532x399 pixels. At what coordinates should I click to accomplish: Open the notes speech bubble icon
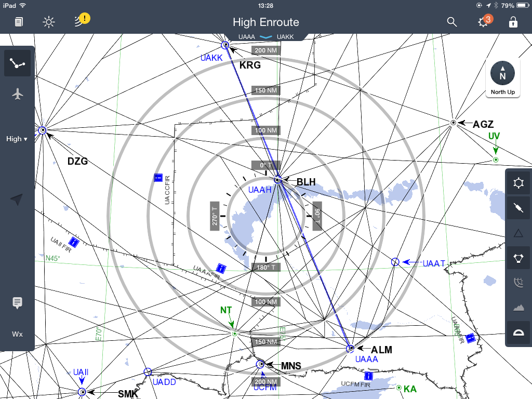[x=17, y=303]
